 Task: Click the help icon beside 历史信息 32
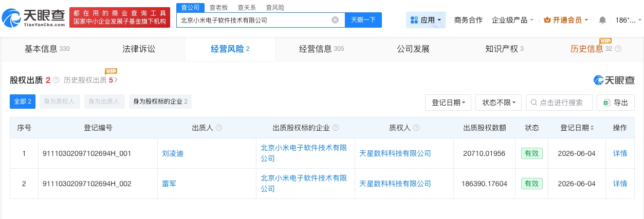click(x=618, y=49)
